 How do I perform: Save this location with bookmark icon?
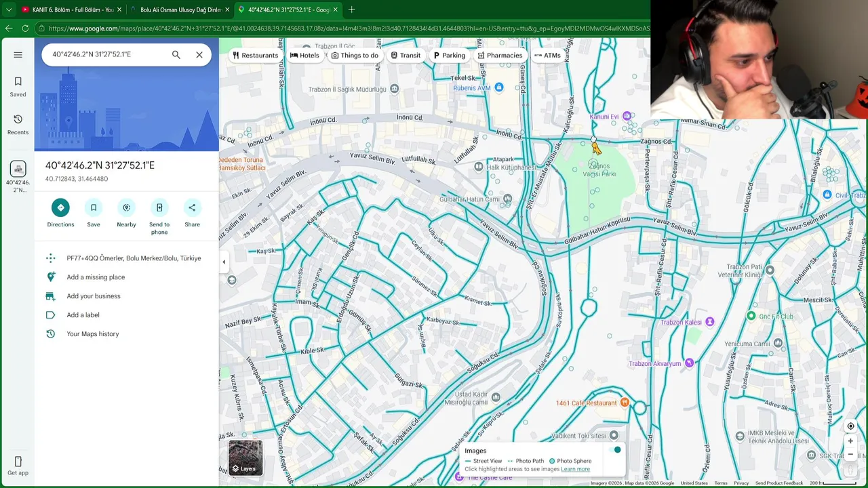tap(94, 207)
